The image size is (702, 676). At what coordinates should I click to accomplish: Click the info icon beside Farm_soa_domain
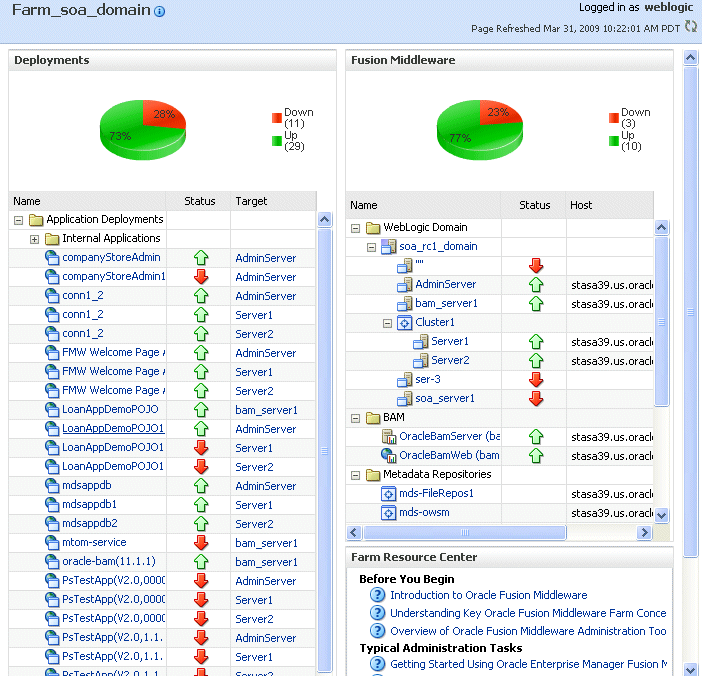[x=159, y=12]
